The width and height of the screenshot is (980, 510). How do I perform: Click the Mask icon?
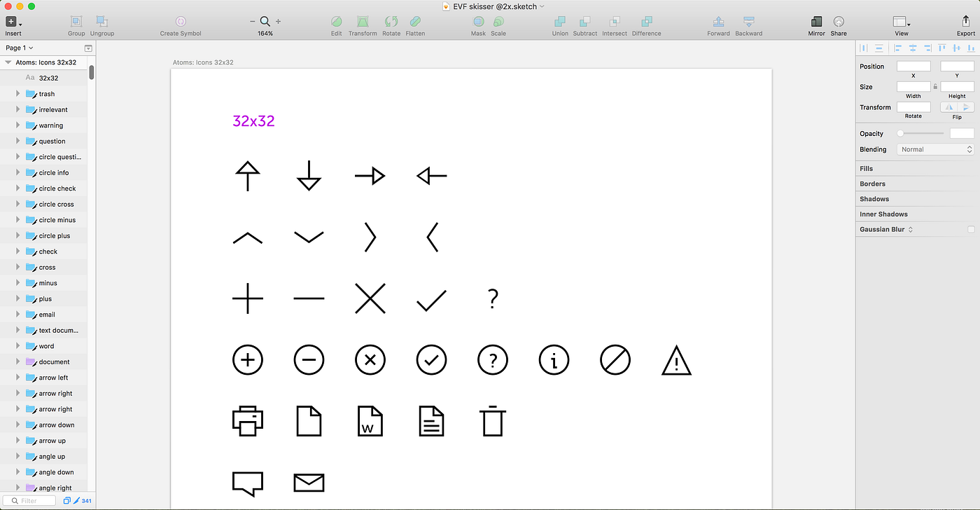pyautogui.click(x=478, y=22)
